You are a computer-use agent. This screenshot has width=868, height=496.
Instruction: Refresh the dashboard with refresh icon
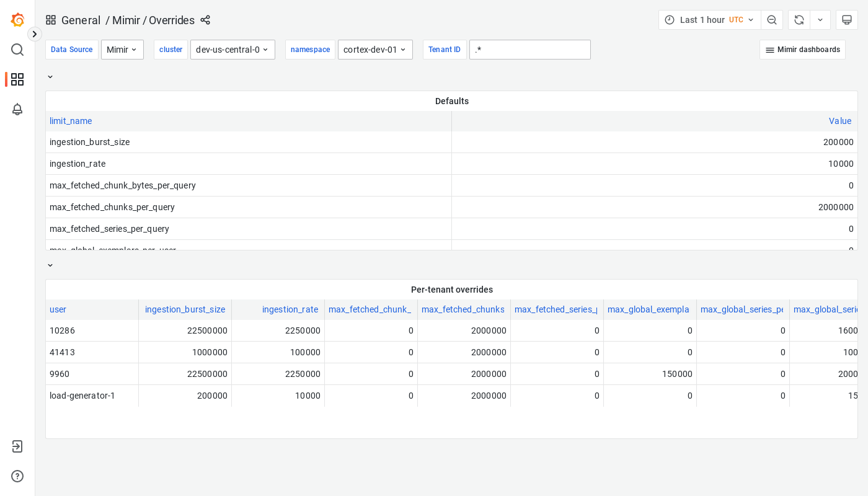799,20
